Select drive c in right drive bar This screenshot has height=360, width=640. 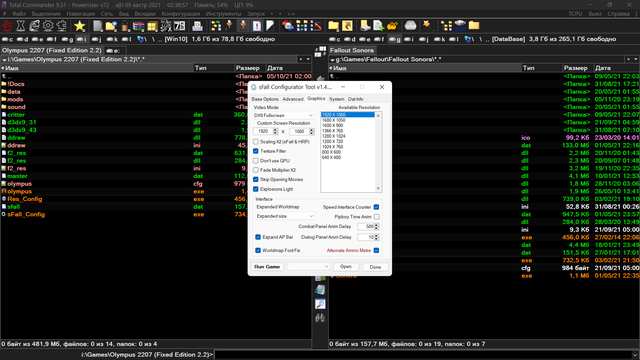(335, 39)
